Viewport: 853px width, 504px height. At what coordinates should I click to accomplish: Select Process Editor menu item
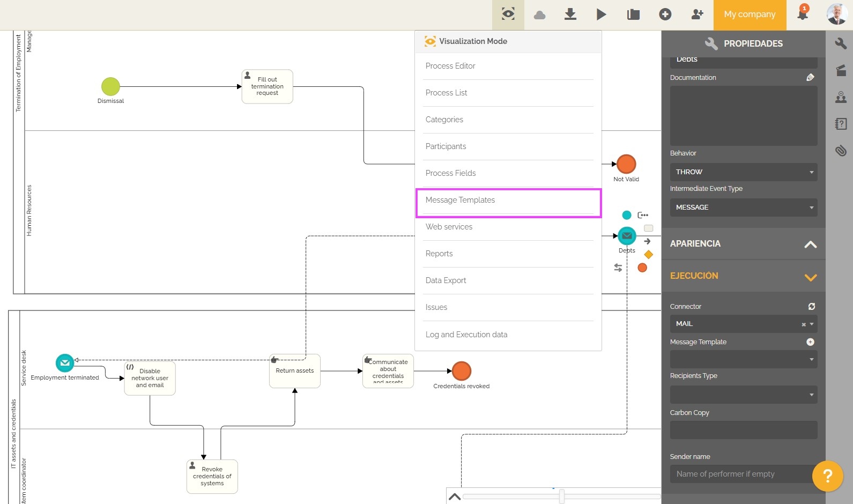click(508, 66)
